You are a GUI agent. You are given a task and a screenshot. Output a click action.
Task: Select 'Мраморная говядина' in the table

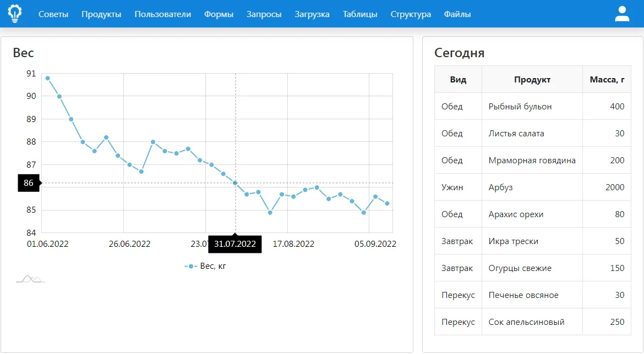pyautogui.click(x=532, y=161)
